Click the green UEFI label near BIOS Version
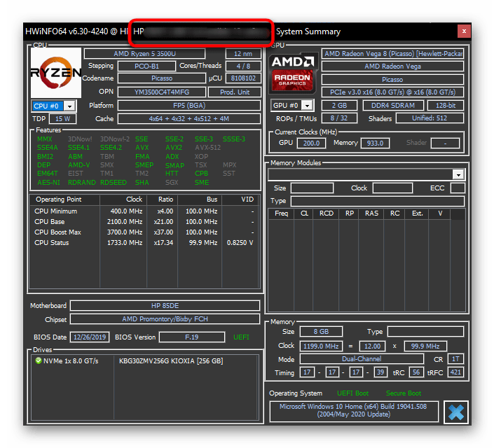This screenshot has width=494, height=448. [241, 337]
